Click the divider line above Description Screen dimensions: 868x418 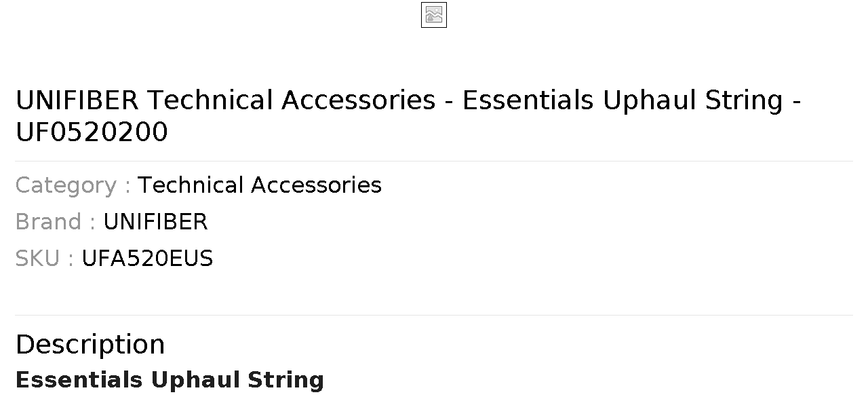click(434, 315)
